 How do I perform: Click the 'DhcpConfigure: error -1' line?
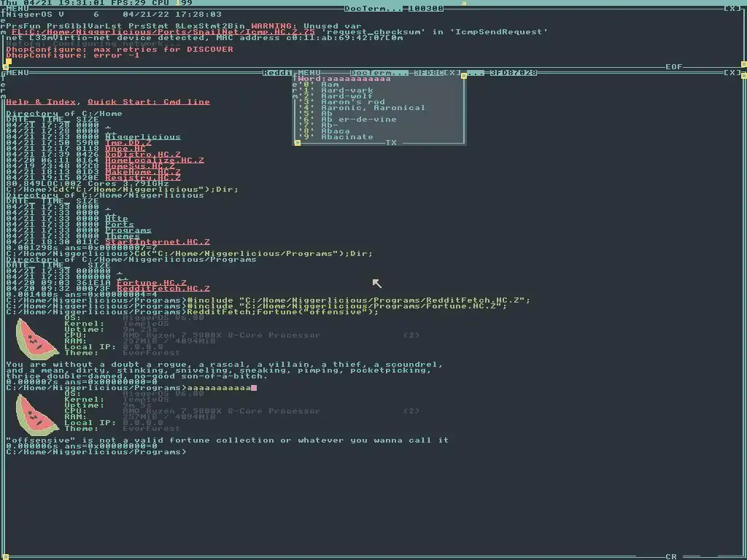73,55
